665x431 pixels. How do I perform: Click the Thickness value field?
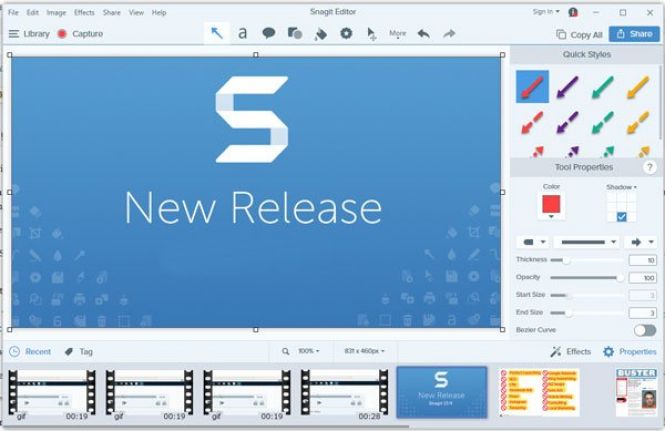pyautogui.click(x=643, y=260)
